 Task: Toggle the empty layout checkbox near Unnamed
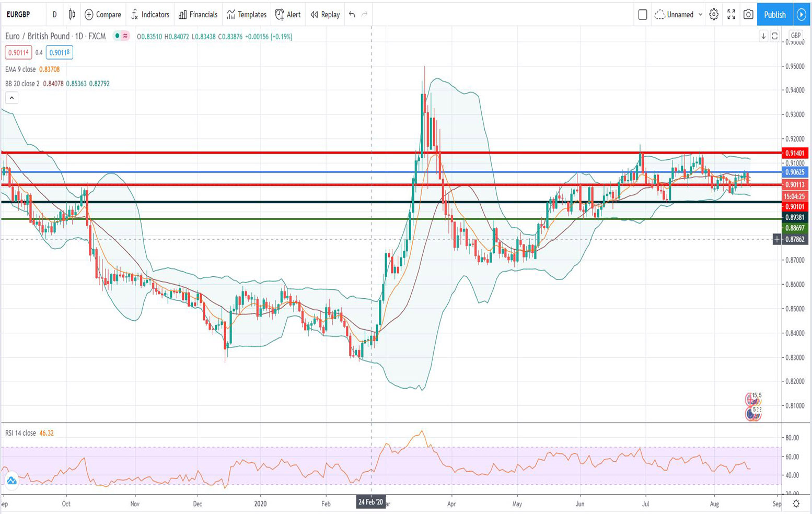[643, 15]
